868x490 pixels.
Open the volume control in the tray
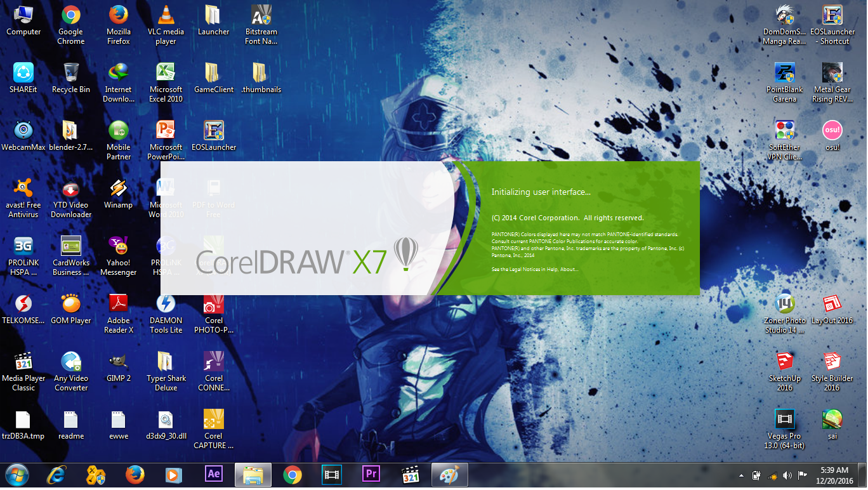[x=787, y=475]
